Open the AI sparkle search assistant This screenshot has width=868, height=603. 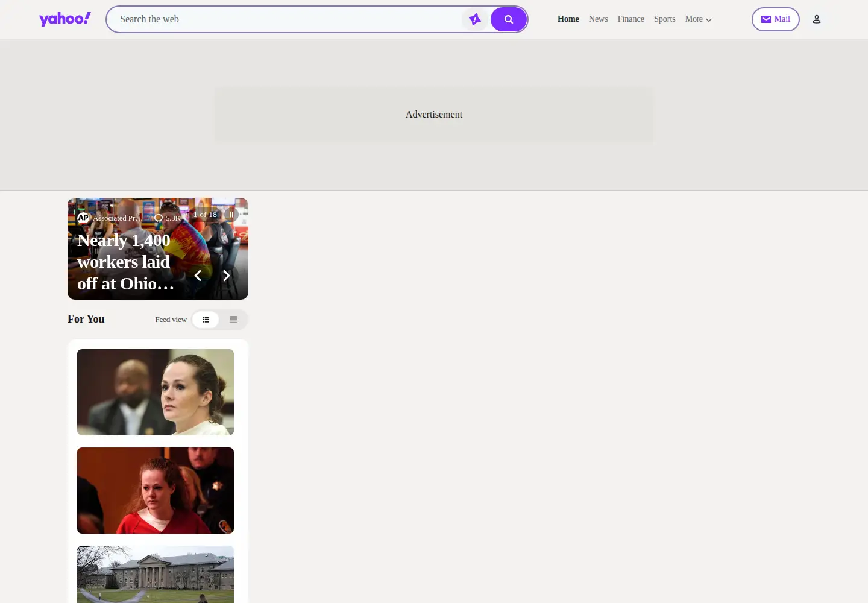coord(475,19)
